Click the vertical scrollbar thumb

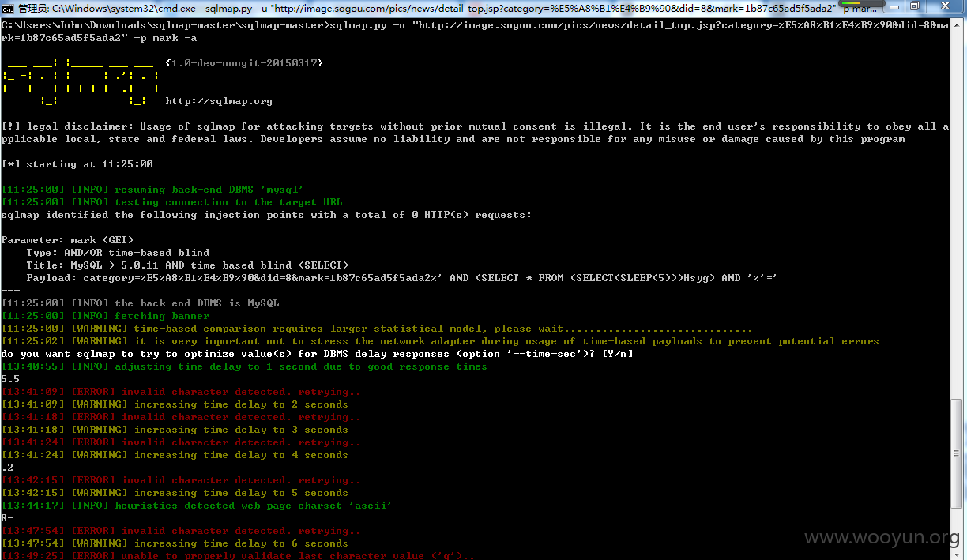[x=958, y=455]
